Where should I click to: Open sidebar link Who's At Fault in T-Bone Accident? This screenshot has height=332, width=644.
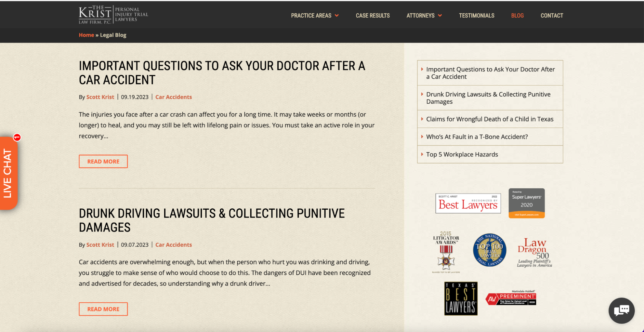pyautogui.click(x=477, y=137)
